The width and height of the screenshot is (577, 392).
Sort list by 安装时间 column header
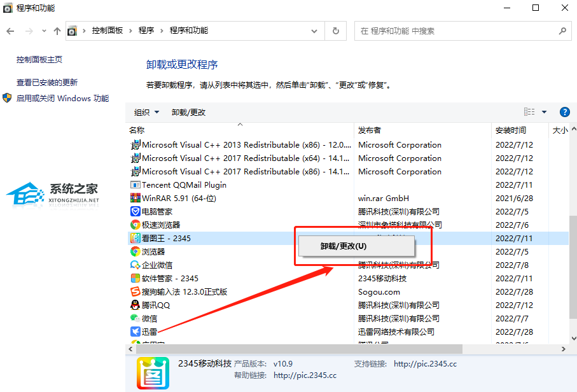click(511, 130)
